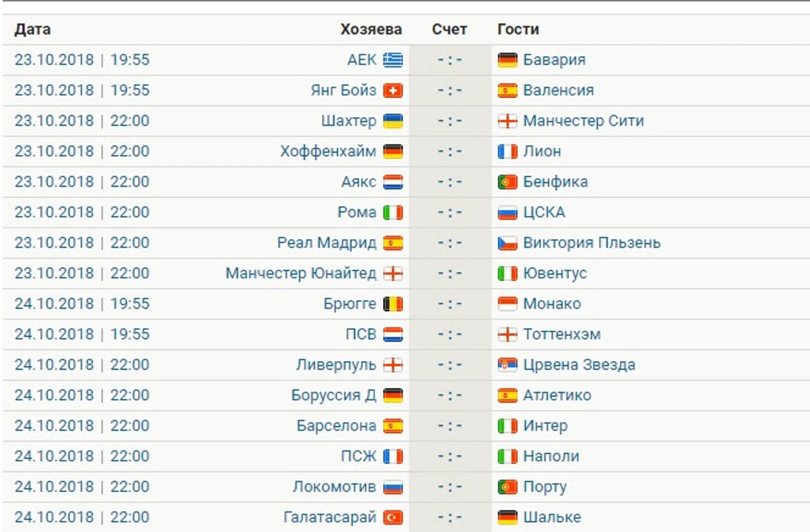Image resolution: width=810 pixels, height=532 pixels.
Task: Select the Реал Мадрид team link
Action: point(327,242)
